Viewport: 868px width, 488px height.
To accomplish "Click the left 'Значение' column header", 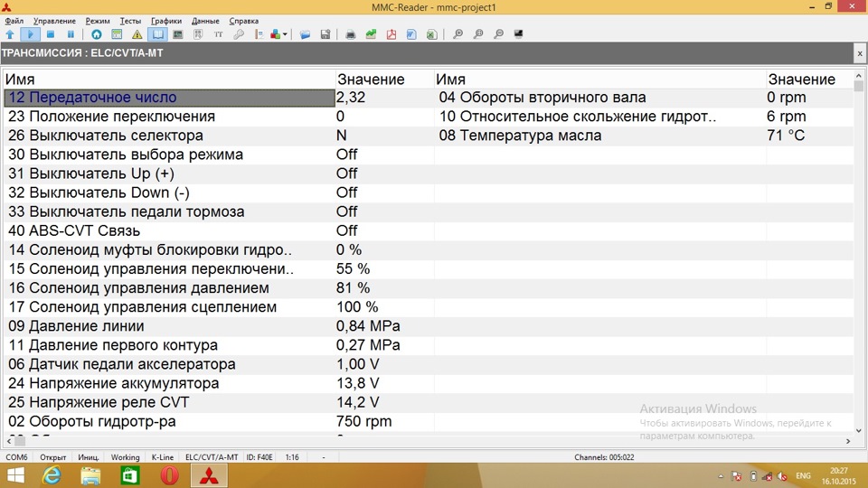I will (x=385, y=80).
